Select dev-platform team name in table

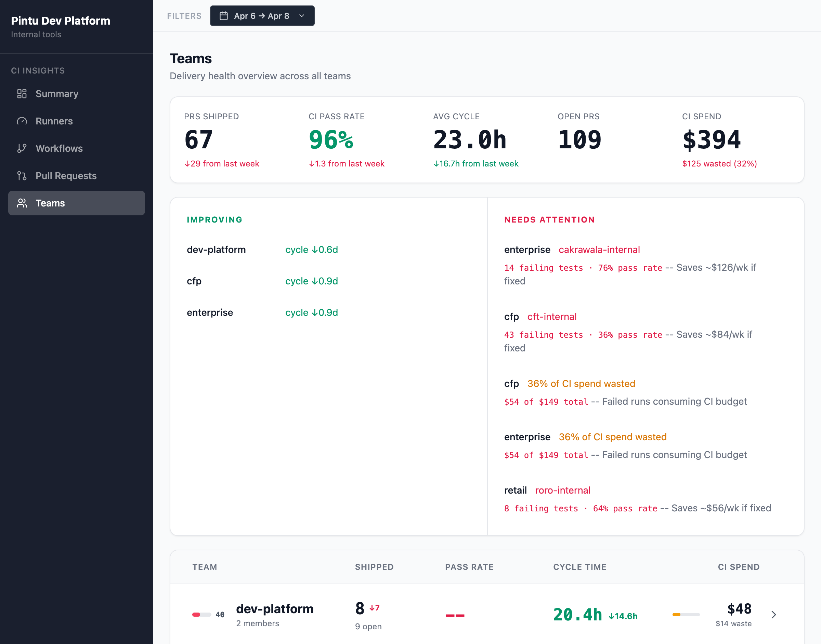pos(274,608)
